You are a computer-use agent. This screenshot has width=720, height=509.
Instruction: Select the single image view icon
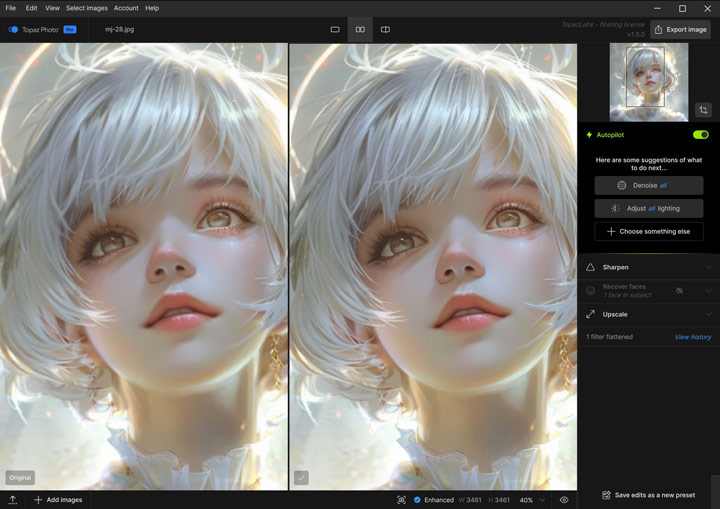(335, 29)
